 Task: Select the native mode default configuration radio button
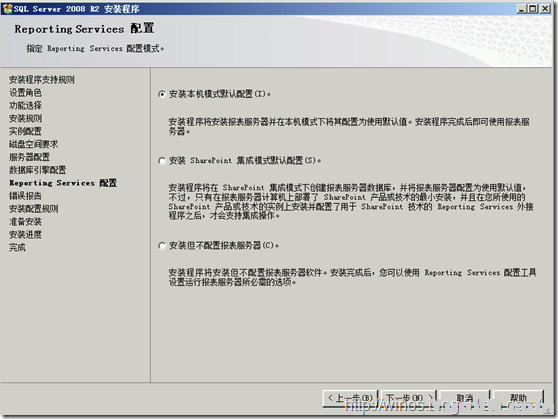pyautogui.click(x=162, y=94)
